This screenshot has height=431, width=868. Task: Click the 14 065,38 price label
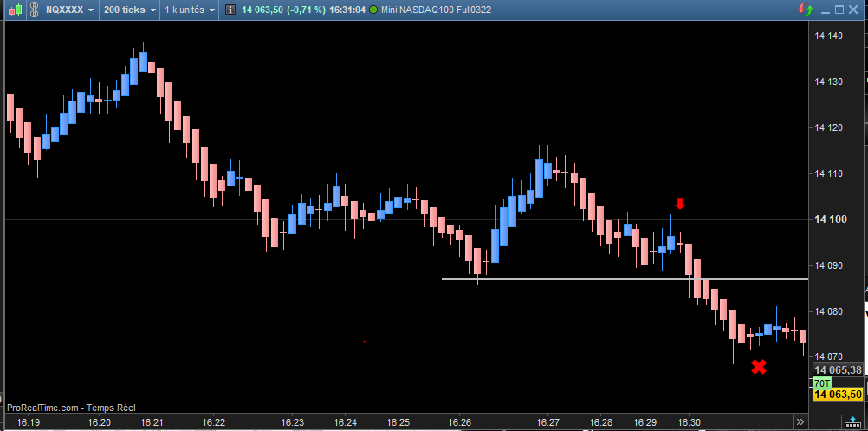pyautogui.click(x=838, y=370)
